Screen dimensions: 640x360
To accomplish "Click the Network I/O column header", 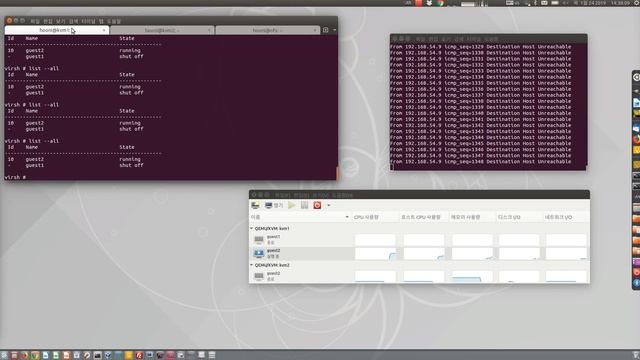I will tap(566, 217).
